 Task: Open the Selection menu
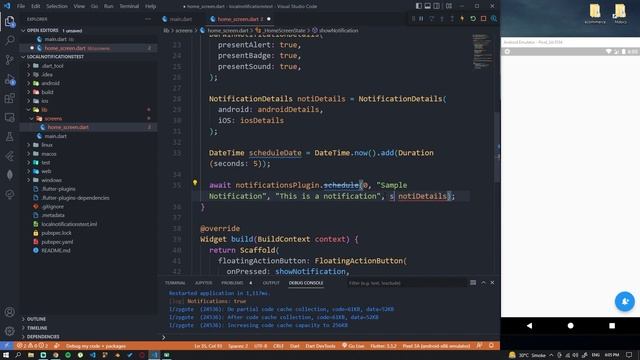tap(57, 6)
